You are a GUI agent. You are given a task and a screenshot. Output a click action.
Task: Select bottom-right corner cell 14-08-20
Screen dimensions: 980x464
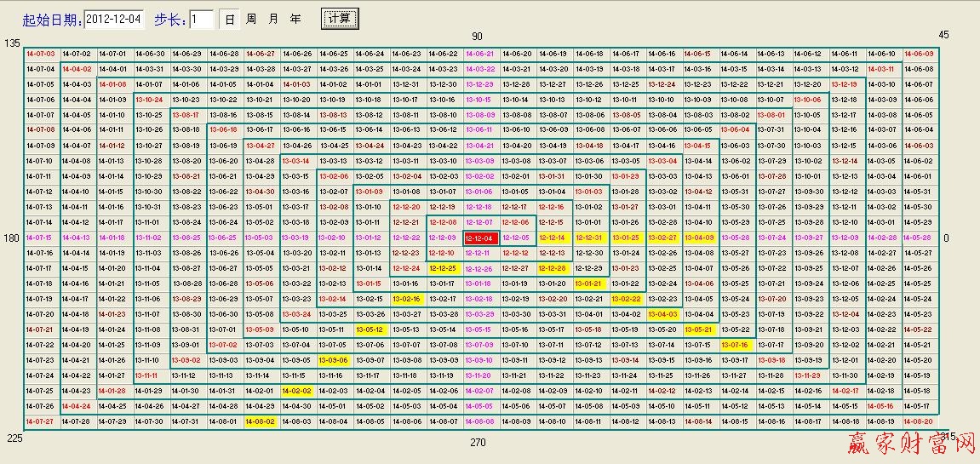[x=918, y=422]
